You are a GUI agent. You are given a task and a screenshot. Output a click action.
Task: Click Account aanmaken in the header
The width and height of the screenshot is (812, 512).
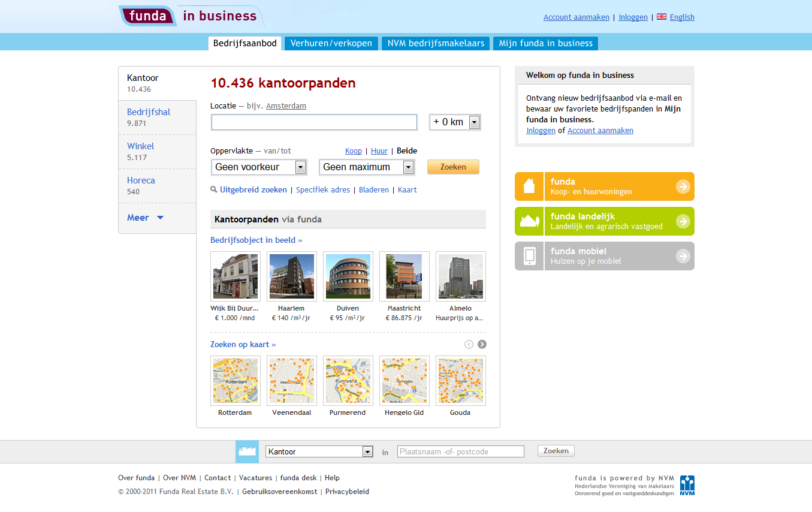(576, 17)
